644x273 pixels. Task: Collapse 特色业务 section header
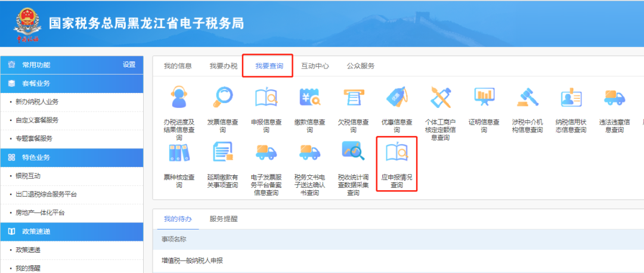[72, 157]
